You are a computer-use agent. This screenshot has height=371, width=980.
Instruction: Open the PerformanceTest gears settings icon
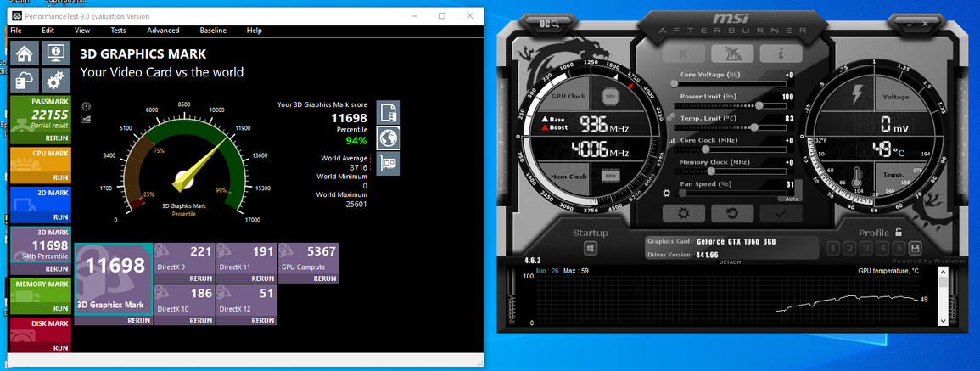(56, 80)
